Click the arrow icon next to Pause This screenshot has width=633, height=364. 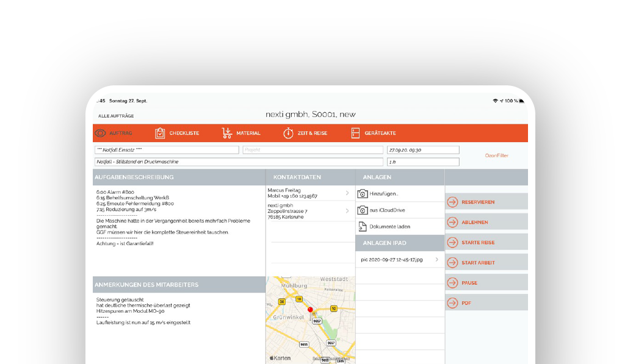[452, 282]
